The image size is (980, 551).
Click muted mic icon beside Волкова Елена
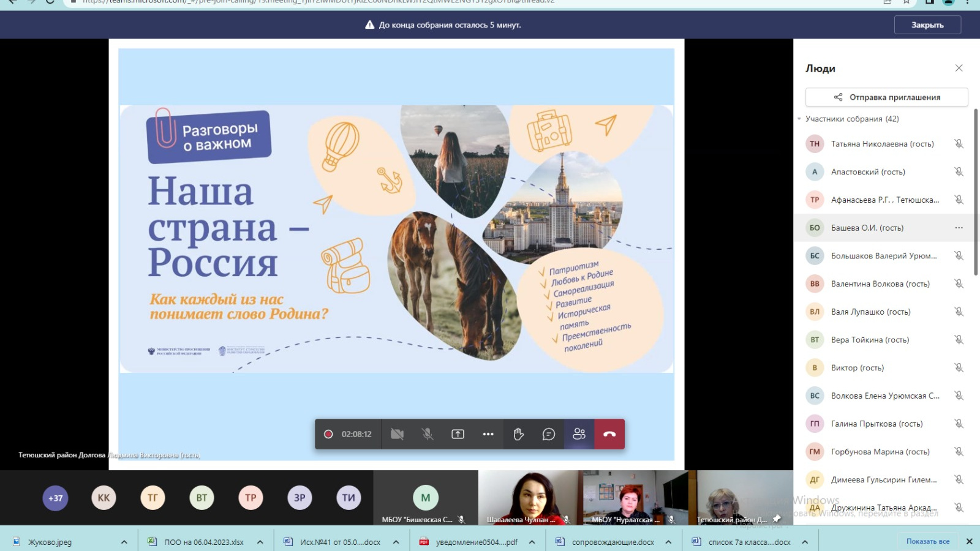coord(959,395)
